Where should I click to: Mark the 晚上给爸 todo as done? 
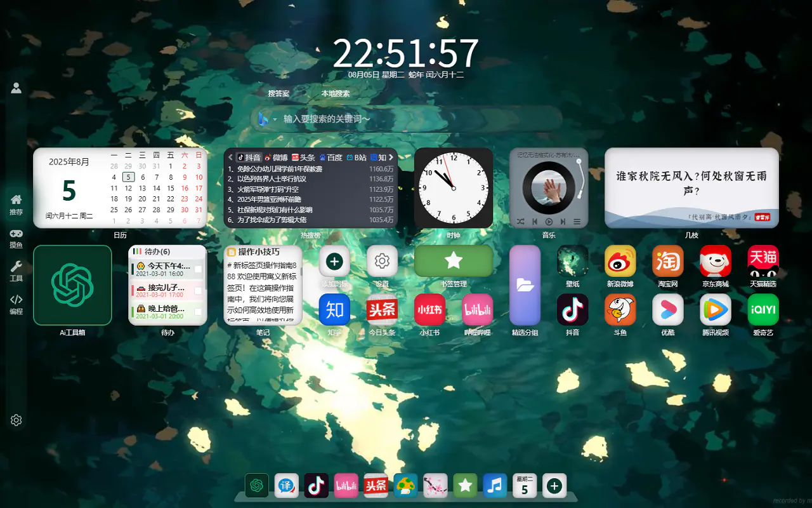click(198, 312)
